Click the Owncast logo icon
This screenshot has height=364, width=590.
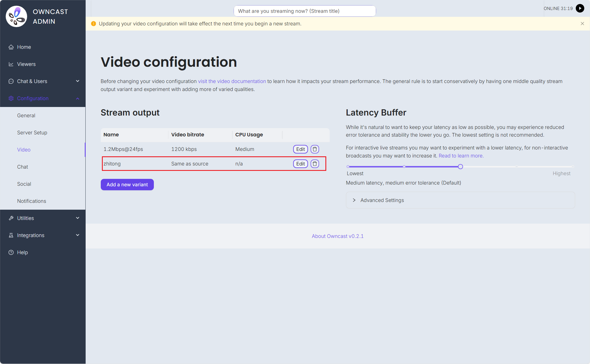click(x=17, y=17)
